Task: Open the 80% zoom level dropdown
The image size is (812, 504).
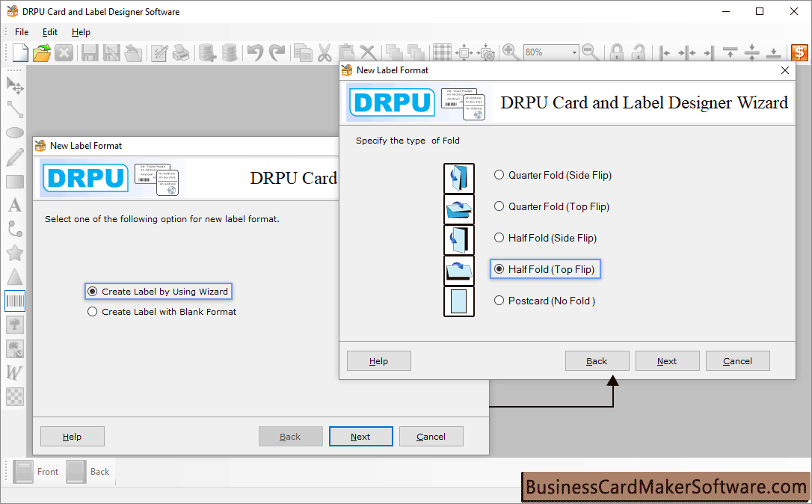Action: click(x=573, y=52)
